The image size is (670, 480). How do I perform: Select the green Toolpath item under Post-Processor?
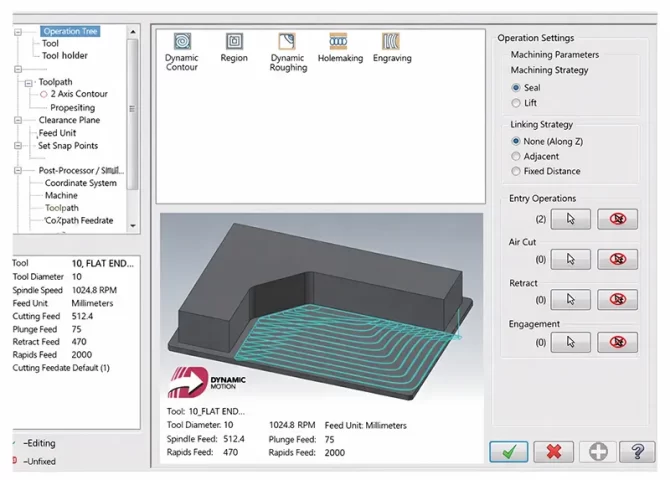pyautogui.click(x=62, y=208)
